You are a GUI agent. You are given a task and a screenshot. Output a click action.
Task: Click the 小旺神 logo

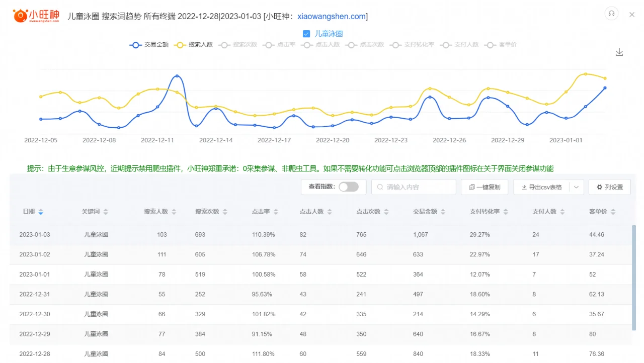tap(36, 16)
